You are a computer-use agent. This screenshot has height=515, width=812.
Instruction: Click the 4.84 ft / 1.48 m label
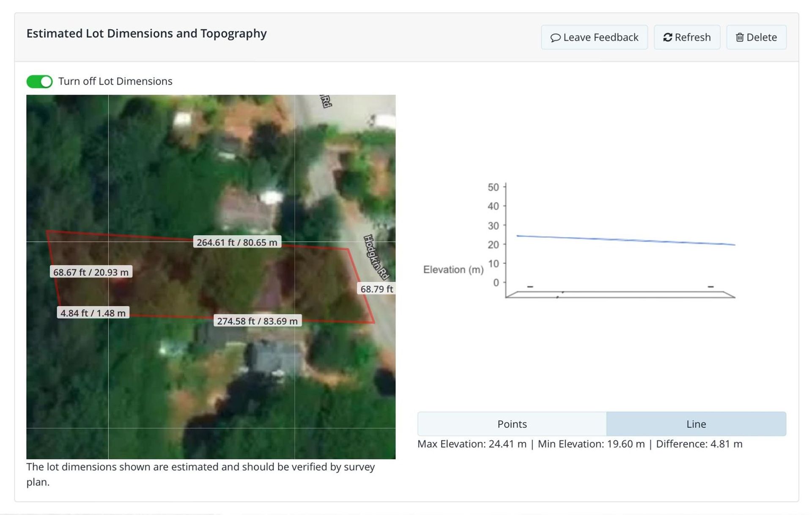click(x=93, y=313)
